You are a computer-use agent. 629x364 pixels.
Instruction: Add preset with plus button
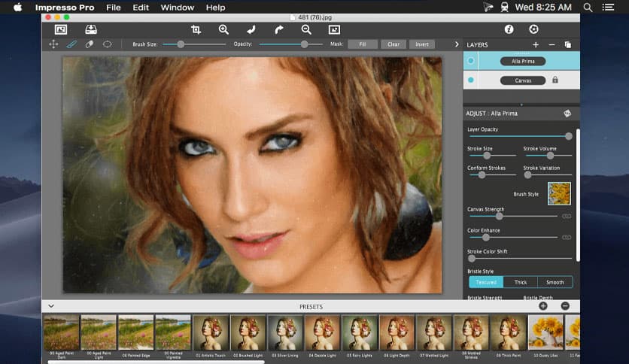[543, 306]
